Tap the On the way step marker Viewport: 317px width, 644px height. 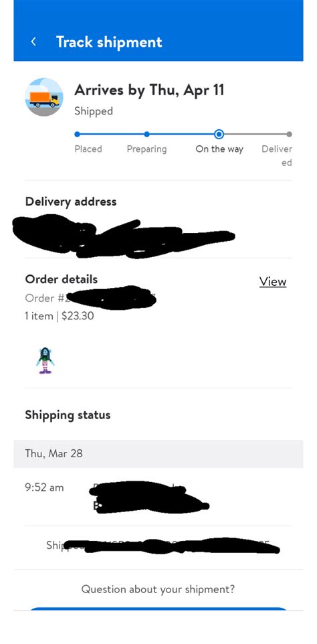pyautogui.click(x=219, y=134)
